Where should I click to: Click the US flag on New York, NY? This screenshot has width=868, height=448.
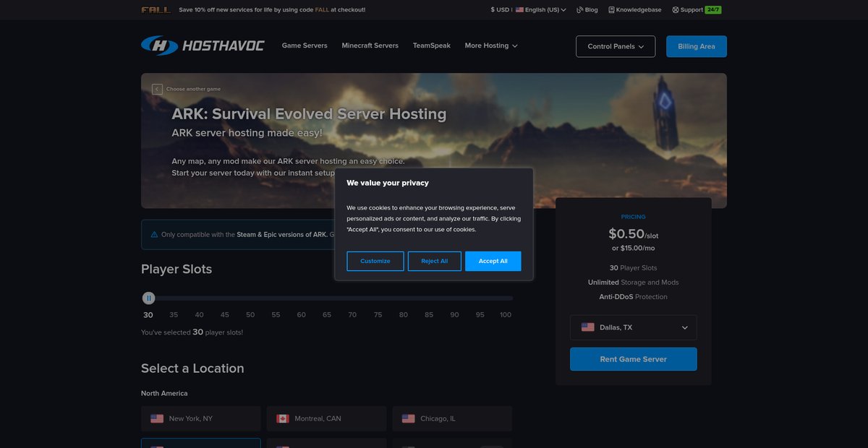[x=157, y=418]
